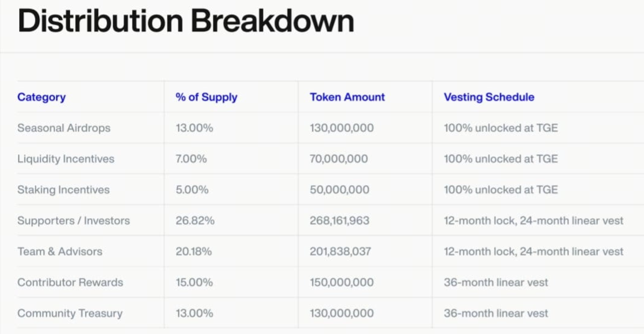The width and height of the screenshot is (644, 334).
Task: Click the Category column header
Action: 41,97
